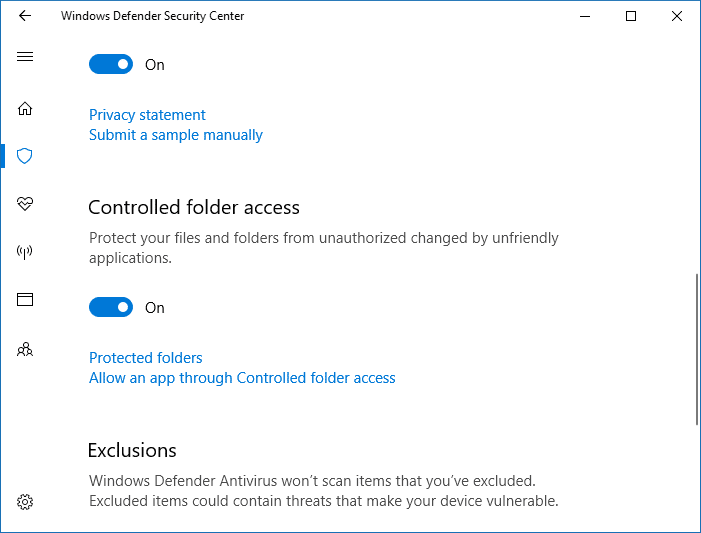Click the vertical scrollbar thumb
This screenshot has width=701, height=533.
(696, 350)
